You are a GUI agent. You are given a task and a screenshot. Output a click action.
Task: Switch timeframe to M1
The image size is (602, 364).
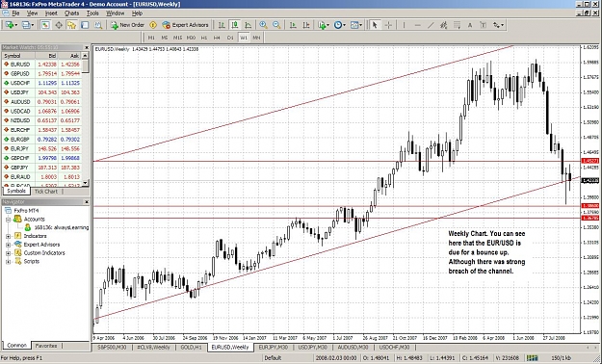[151, 38]
